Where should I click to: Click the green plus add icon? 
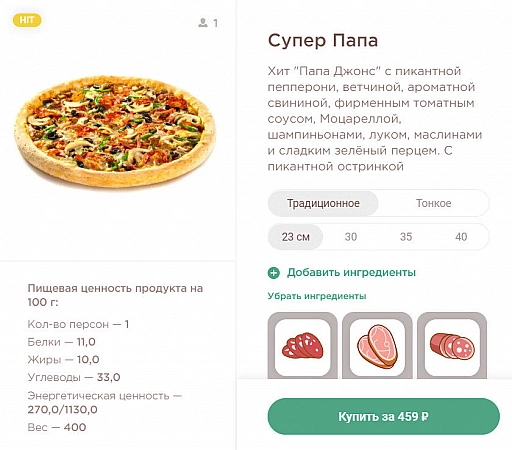tap(274, 273)
